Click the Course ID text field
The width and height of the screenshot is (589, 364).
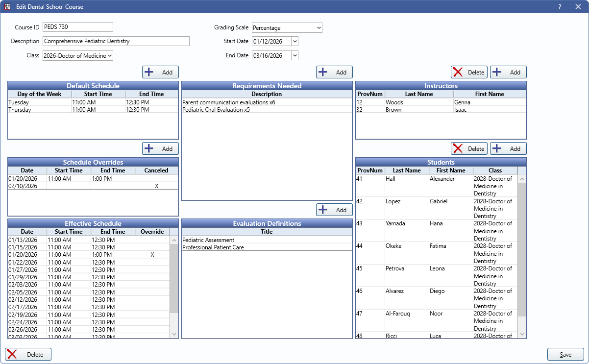(78, 27)
